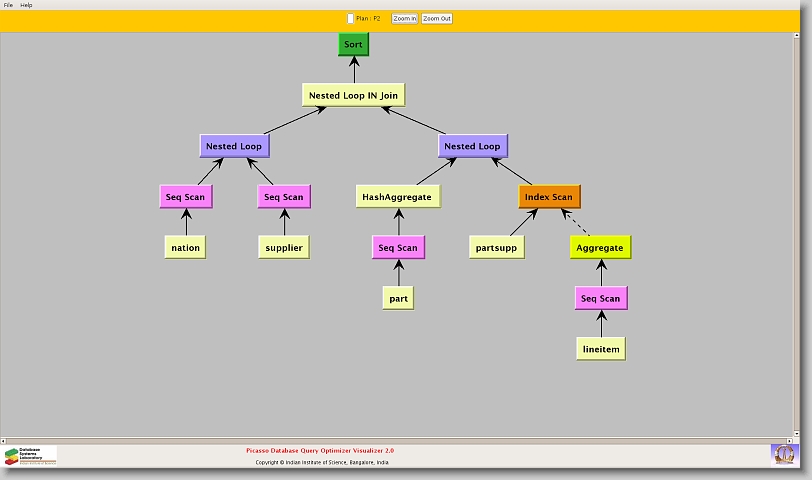
Task: Select the HashAggregate node
Action: [x=398, y=197]
